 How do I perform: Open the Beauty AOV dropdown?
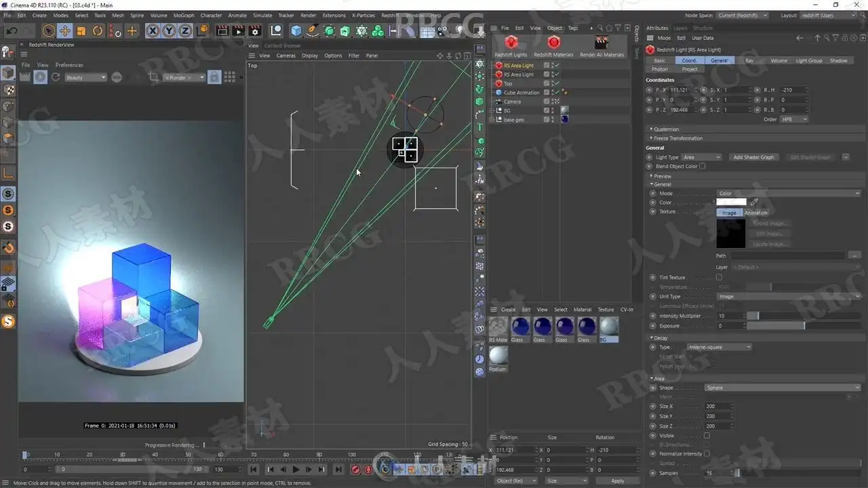[x=85, y=77]
